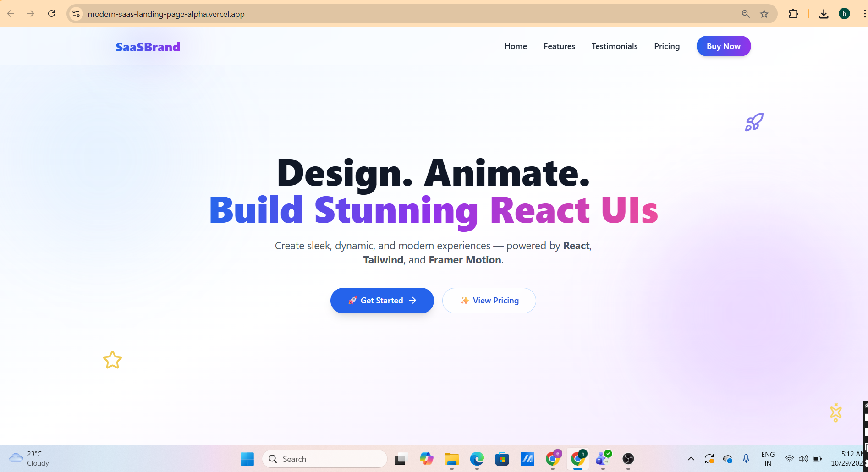
Task: Launch OBS Studio from the taskbar
Action: [x=628, y=459]
